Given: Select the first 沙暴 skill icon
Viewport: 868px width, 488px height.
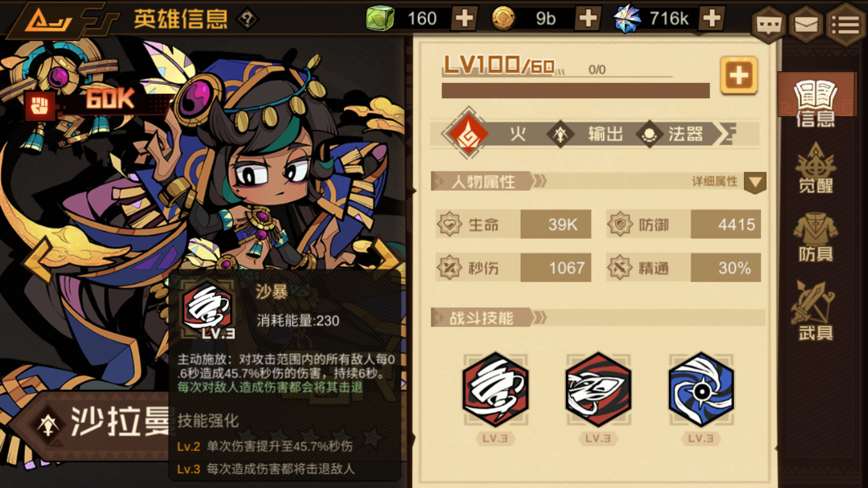Looking at the screenshot, I should (495, 389).
